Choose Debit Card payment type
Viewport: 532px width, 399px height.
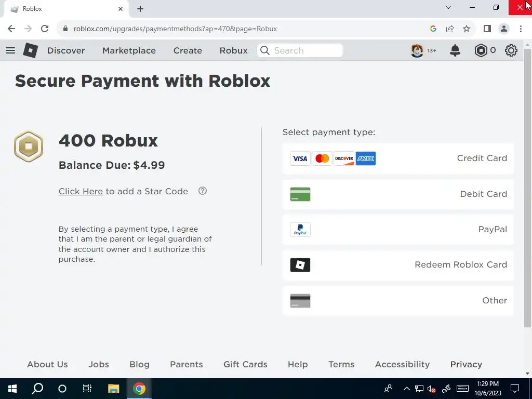pyautogui.click(x=398, y=194)
